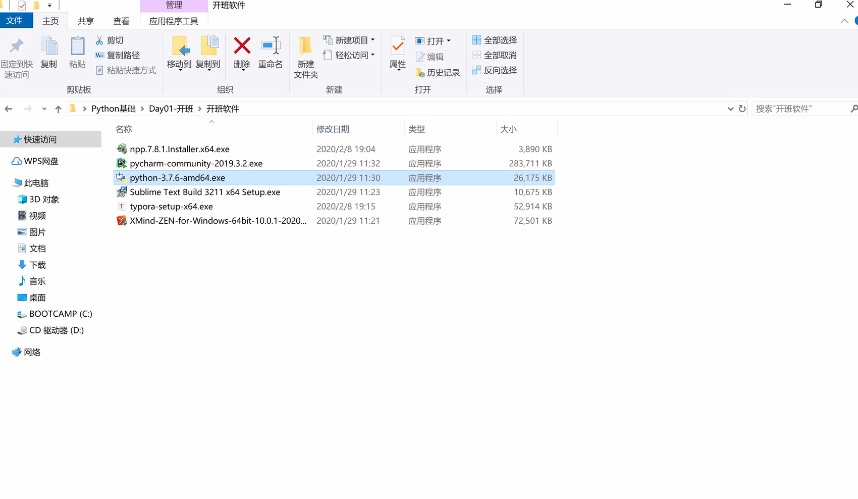Click the History button in ribbon
The width and height of the screenshot is (858, 499).
438,72
